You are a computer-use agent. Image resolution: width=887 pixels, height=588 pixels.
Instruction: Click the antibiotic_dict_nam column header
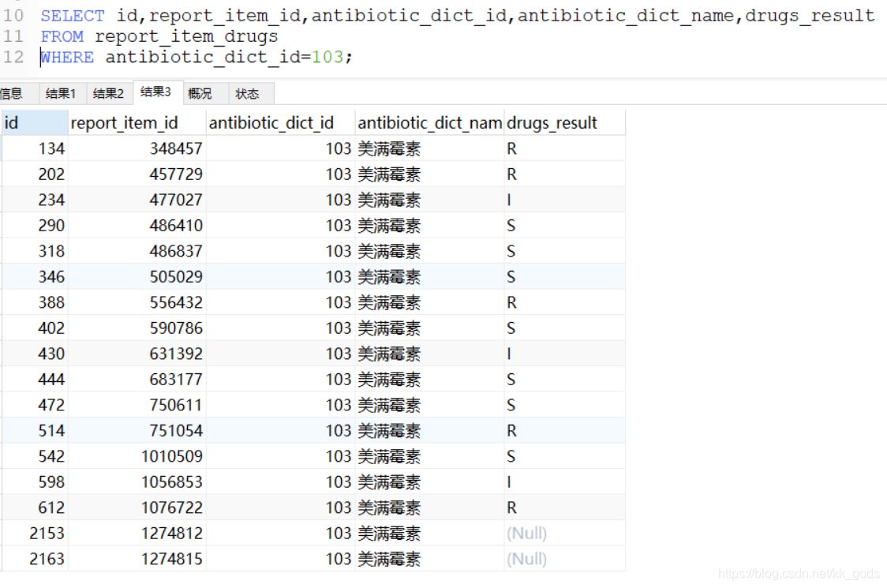pyautogui.click(x=429, y=122)
